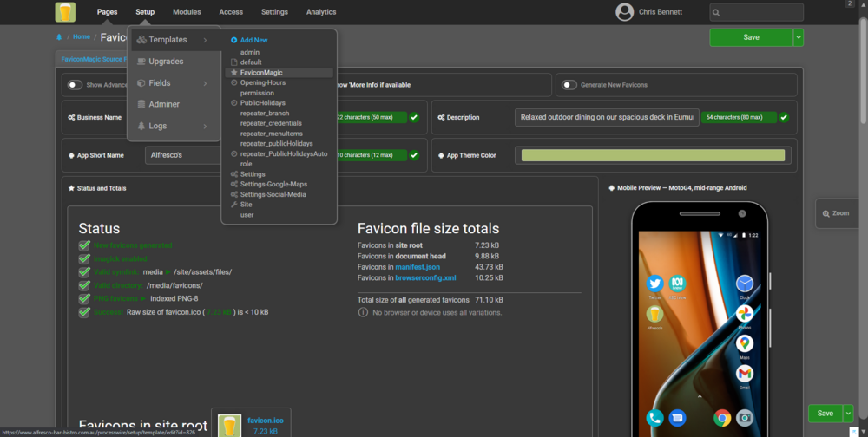Image resolution: width=868 pixels, height=437 pixels.
Task: Click the Zoom magnifier icon
Action: pos(825,212)
